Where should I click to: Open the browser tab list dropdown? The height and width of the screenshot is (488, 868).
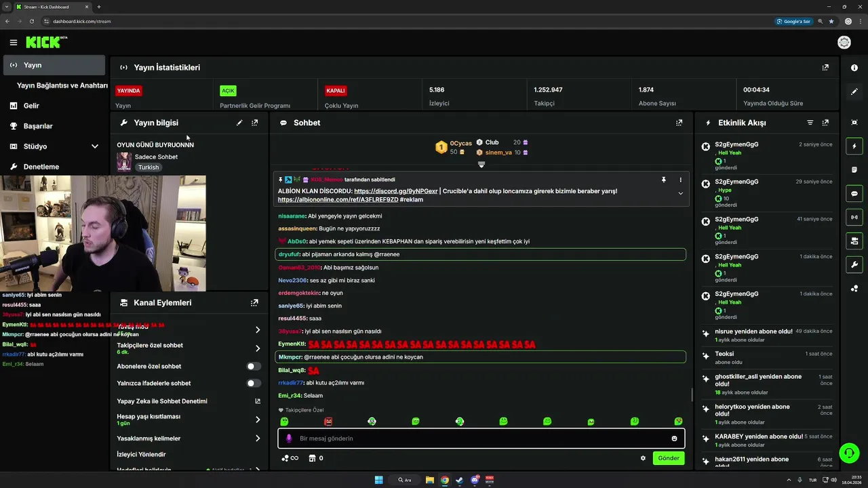pyautogui.click(x=6, y=7)
